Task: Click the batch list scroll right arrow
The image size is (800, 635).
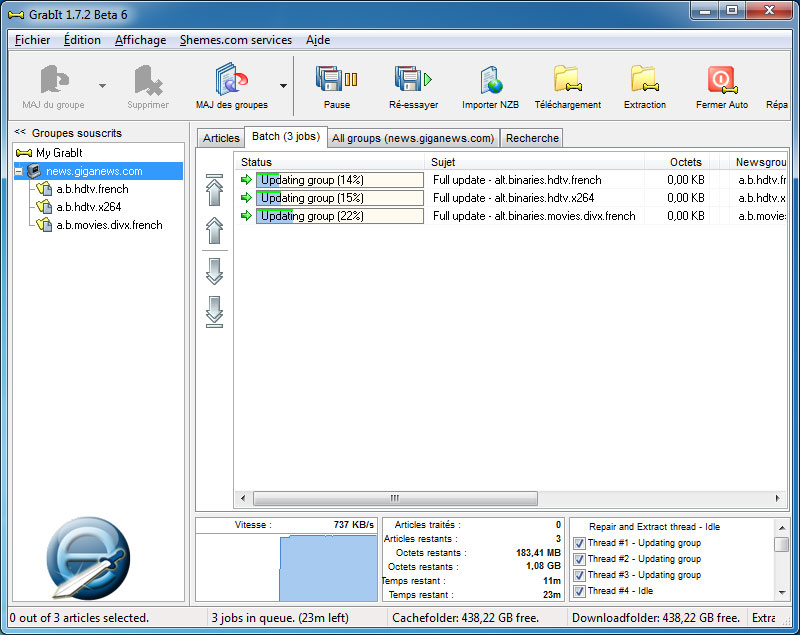Action: pos(778,498)
